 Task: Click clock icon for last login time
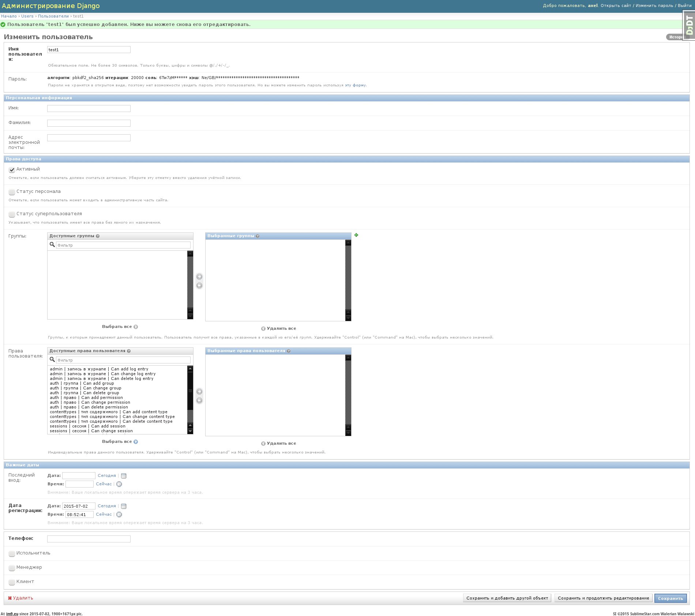[119, 484]
